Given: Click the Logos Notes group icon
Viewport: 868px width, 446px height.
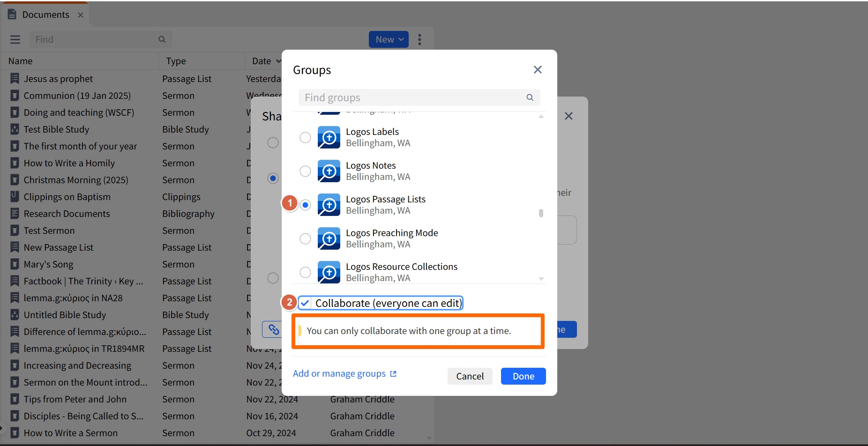Looking at the screenshot, I should pyautogui.click(x=329, y=171).
